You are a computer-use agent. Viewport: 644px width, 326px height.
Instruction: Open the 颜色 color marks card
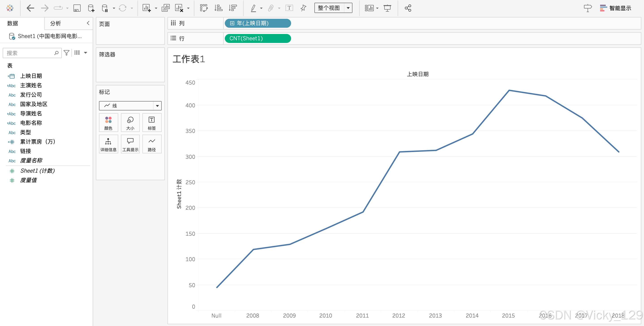point(108,123)
